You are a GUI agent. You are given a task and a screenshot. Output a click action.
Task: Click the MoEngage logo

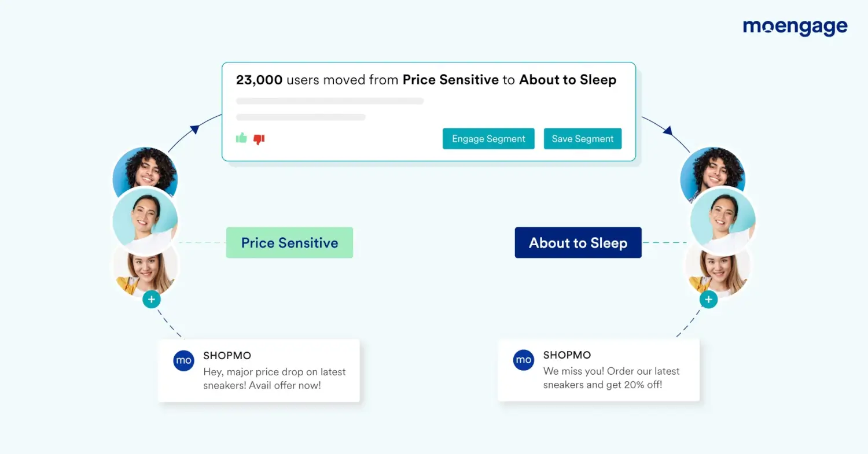795,27
